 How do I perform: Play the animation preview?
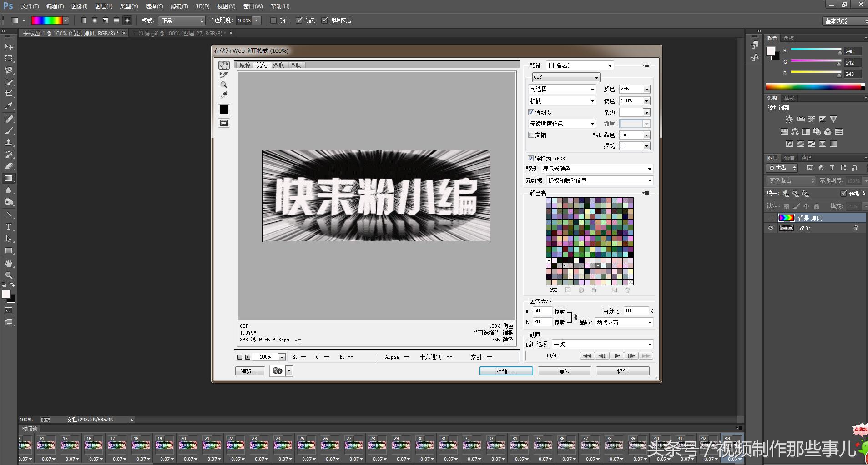click(x=616, y=356)
